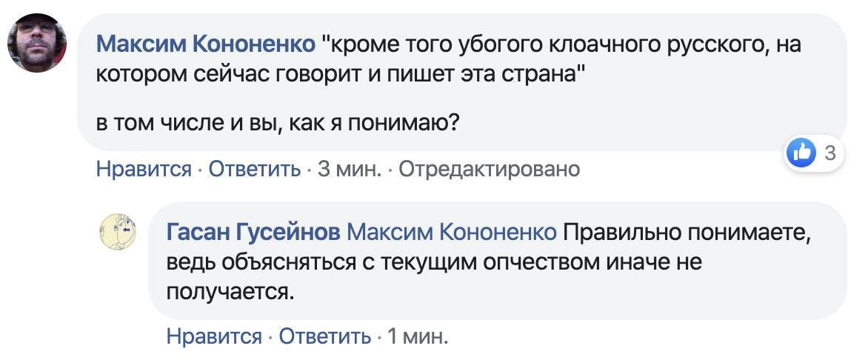This screenshot has height=360, width=868.
Task: Click the word "получается." in the reply
Action: (x=231, y=291)
